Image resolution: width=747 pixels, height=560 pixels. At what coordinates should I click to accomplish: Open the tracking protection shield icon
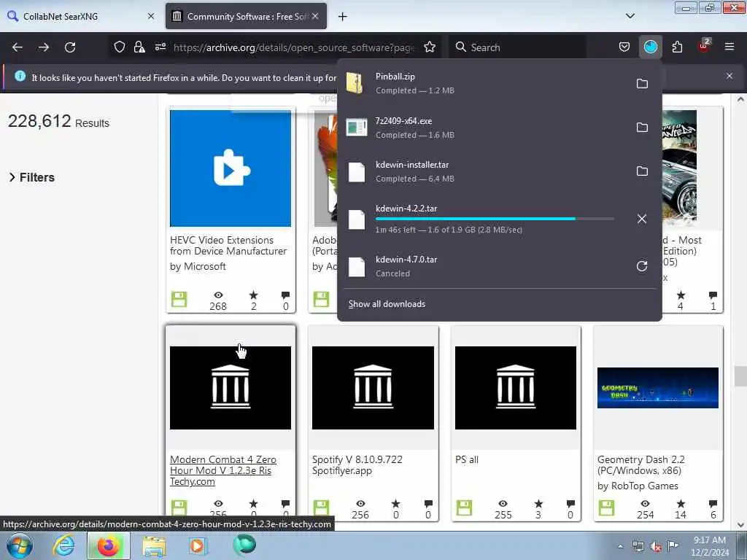tap(120, 47)
